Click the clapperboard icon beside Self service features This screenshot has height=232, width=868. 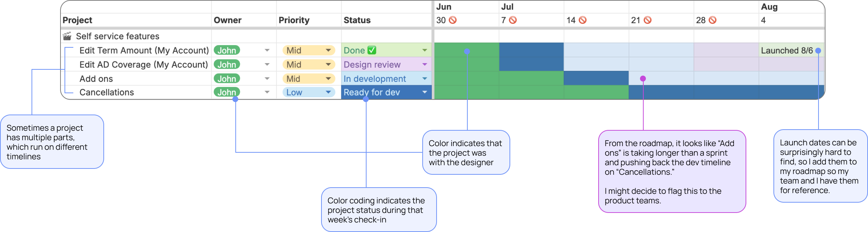(x=67, y=36)
